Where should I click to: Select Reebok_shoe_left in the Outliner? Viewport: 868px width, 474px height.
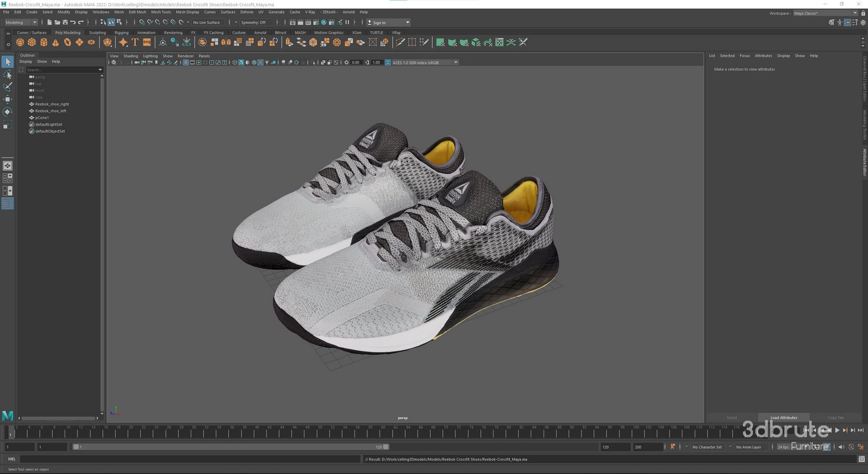[x=52, y=111]
